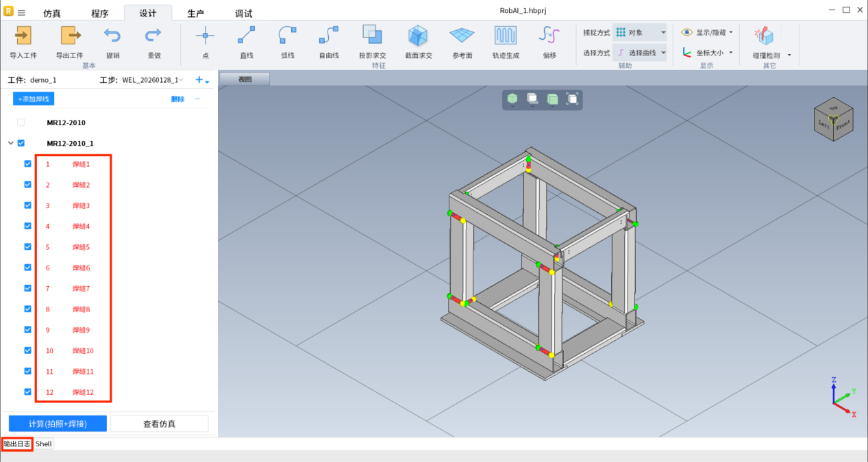Uncheck the checkbox for 焊缝1
The width and height of the screenshot is (868, 462).
tap(28, 164)
